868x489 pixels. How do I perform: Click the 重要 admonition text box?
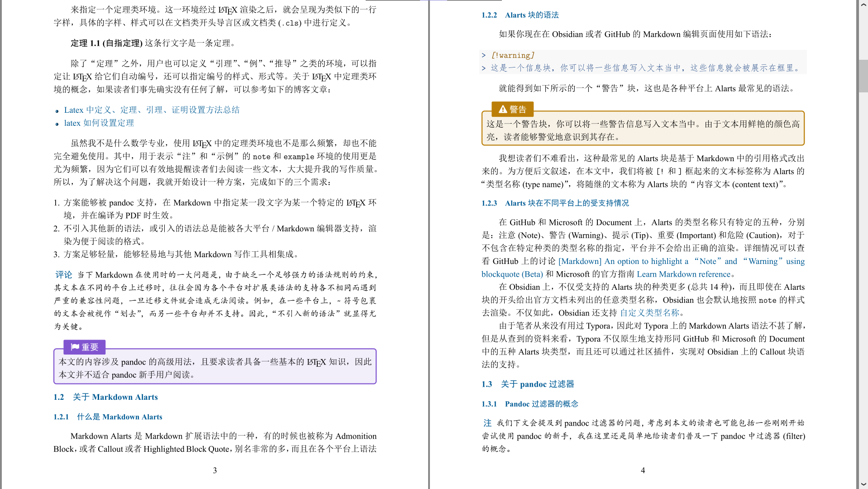[215, 367]
